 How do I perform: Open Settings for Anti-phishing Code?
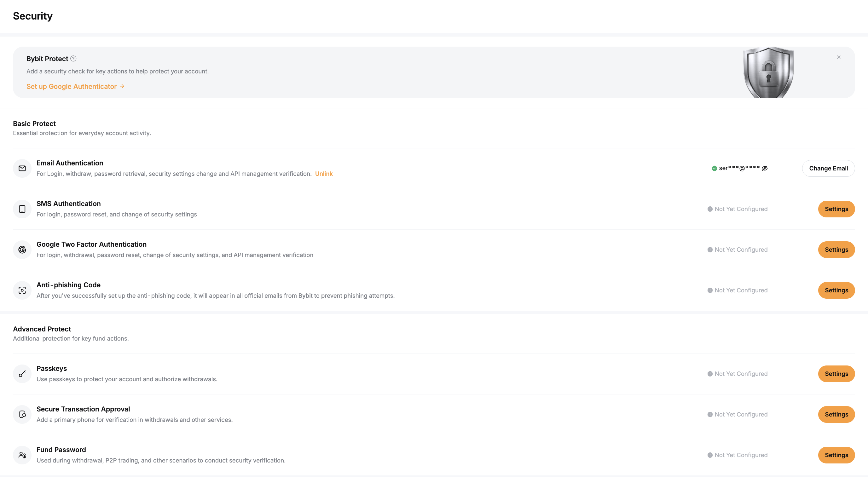tap(836, 290)
